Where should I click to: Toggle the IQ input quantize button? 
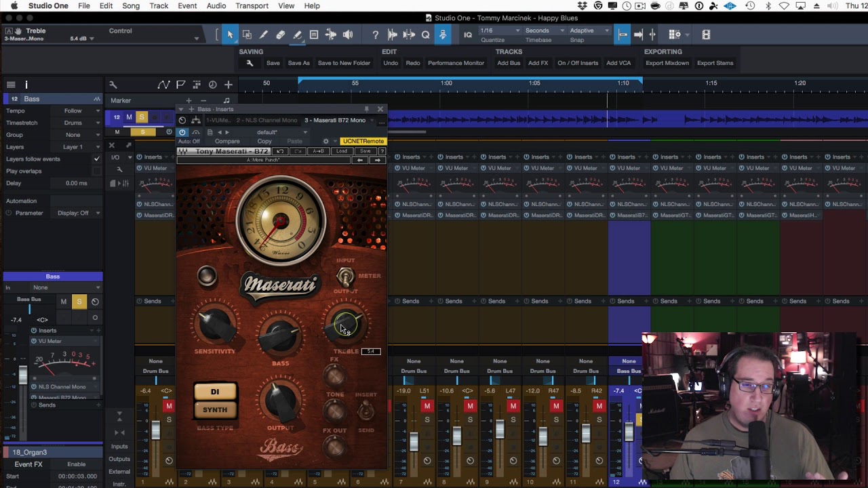click(468, 35)
